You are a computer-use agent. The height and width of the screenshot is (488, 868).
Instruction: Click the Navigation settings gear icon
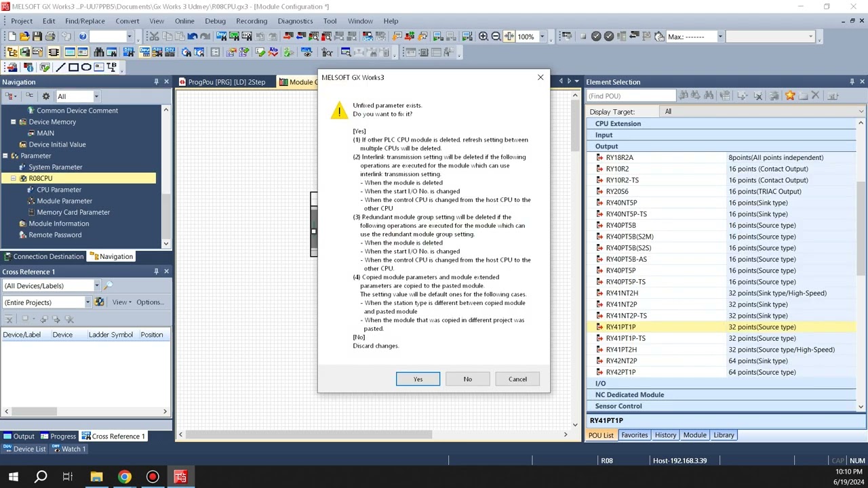point(46,96)
